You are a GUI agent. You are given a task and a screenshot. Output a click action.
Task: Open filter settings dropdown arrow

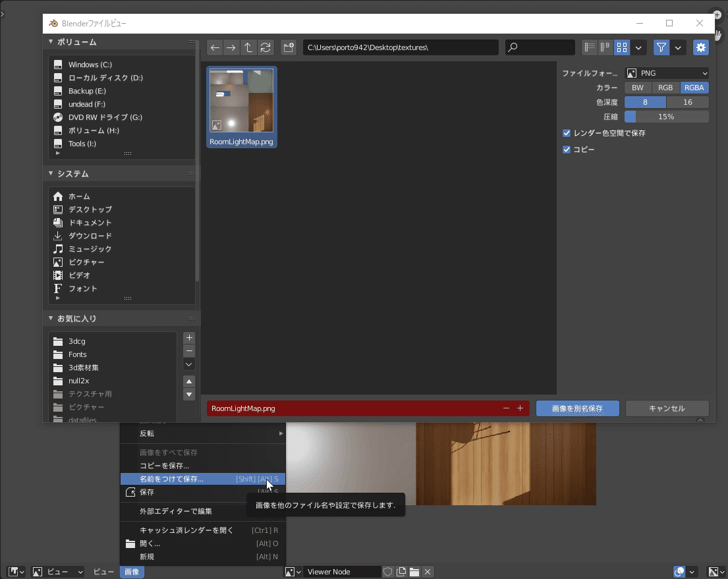(678, 47)
